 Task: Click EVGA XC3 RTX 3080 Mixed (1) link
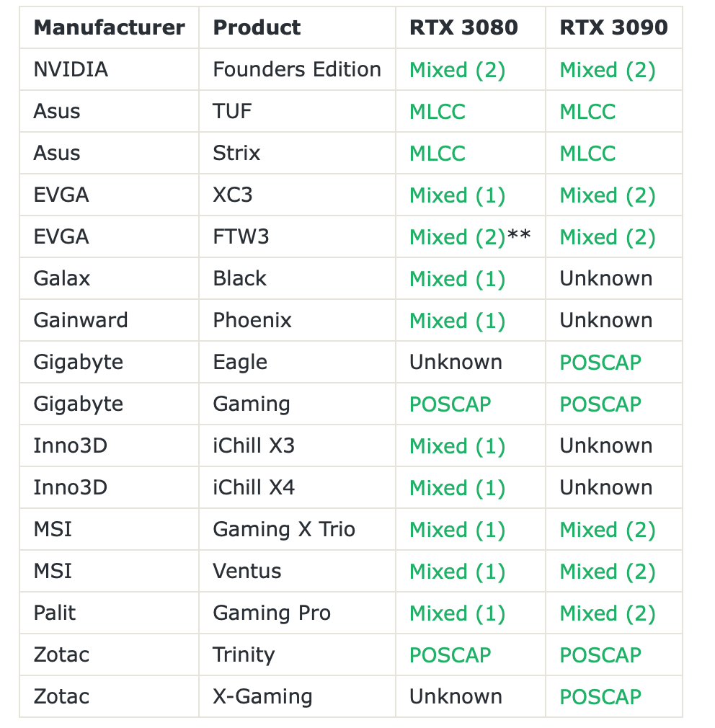tap(457, 195)
